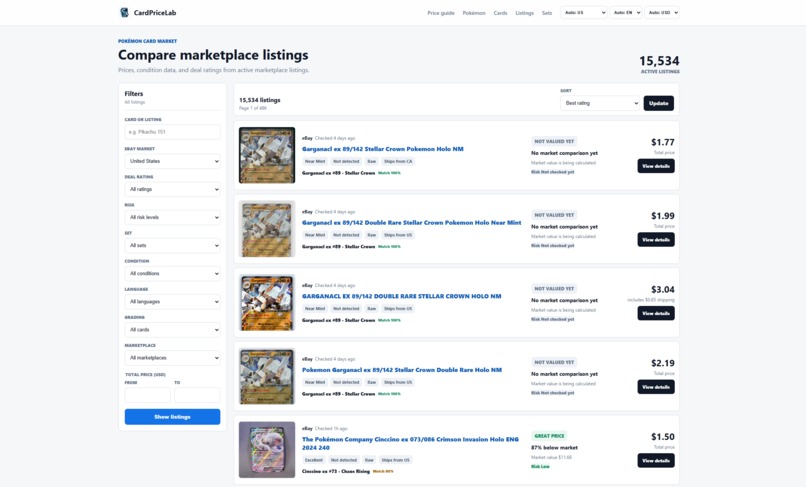The width and height of the screenshot is (806, 487).
Task: Expand the Grading All cards dropdown
Action: tap(172, 330)
